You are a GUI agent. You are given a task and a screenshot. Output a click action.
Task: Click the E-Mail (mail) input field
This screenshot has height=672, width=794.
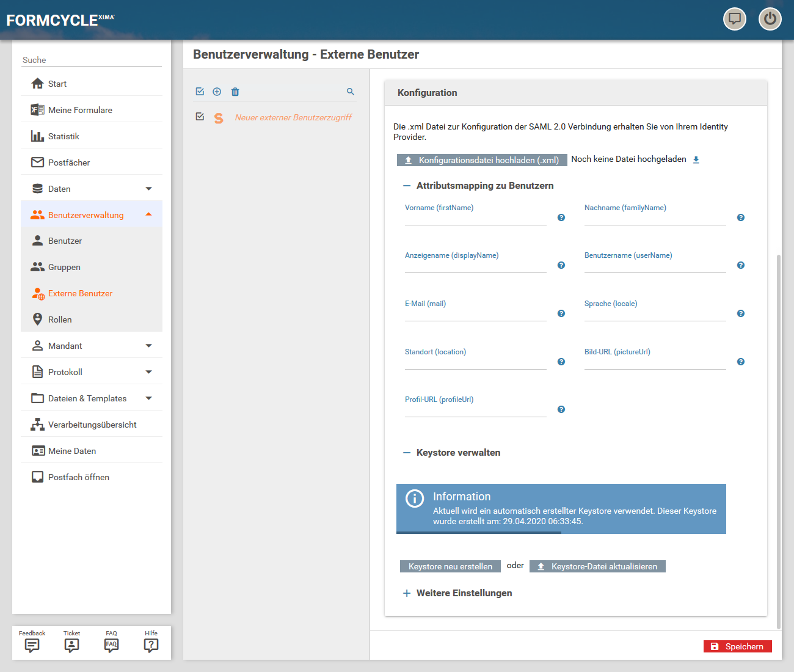click(475, 314)
